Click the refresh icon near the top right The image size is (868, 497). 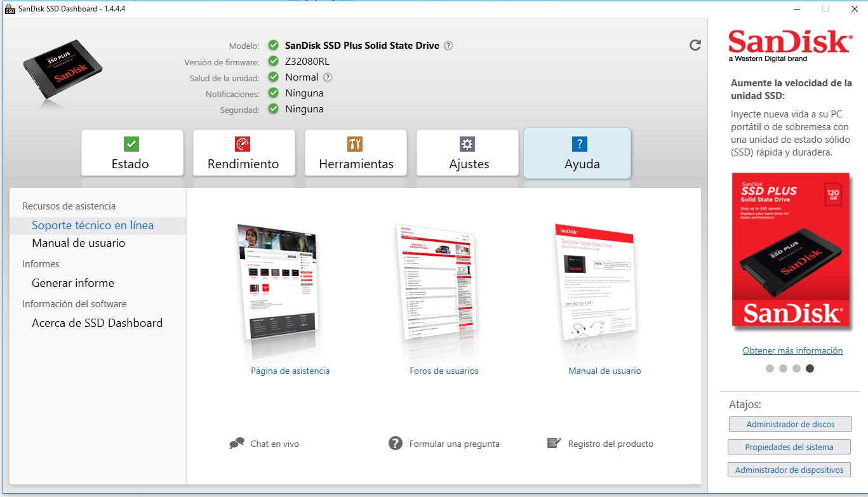click(x=695, y=45)
